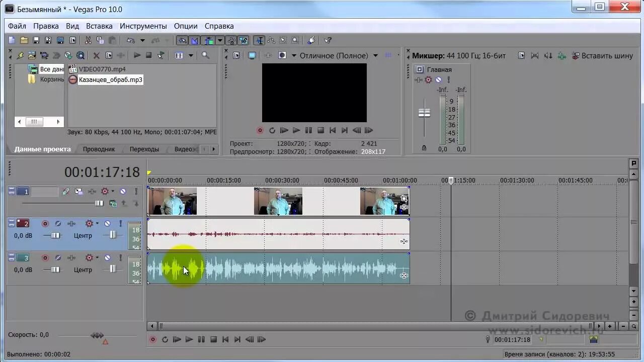This screenshot has width=644, height=362.
Task: Open the preview quality Отличное (Полное) dropdown
Action: [x=339, y=55]
